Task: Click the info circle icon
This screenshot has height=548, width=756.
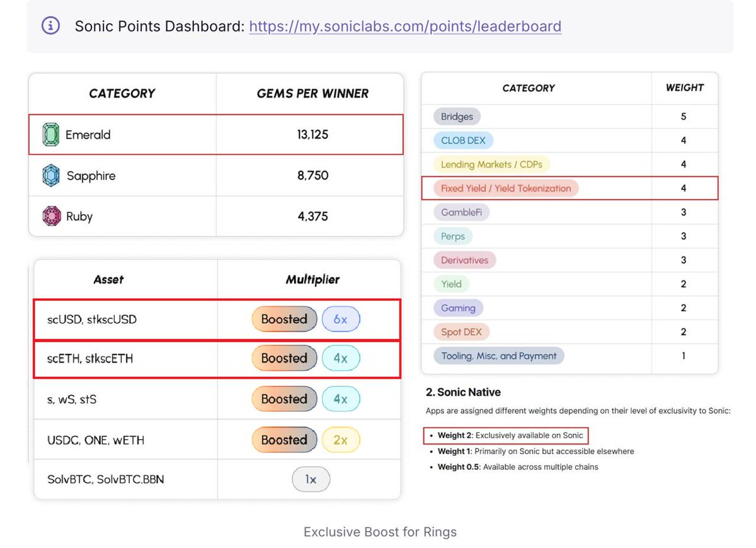Action: pos(51,26)
